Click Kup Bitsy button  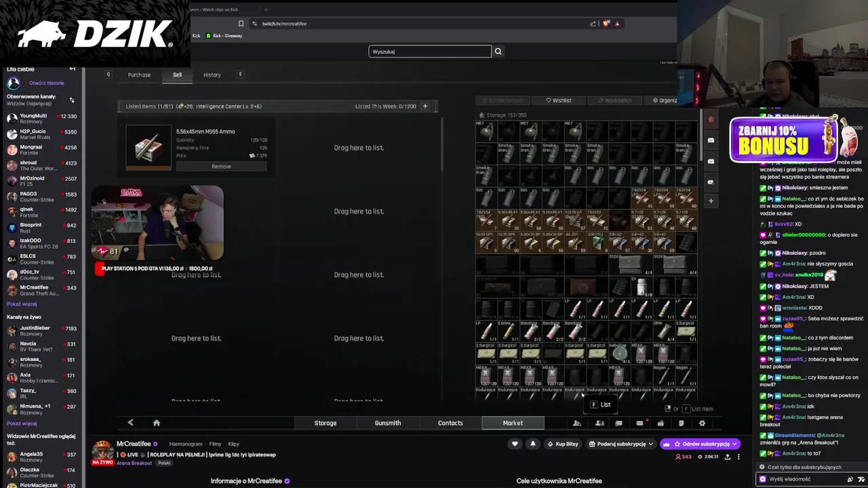563,444
